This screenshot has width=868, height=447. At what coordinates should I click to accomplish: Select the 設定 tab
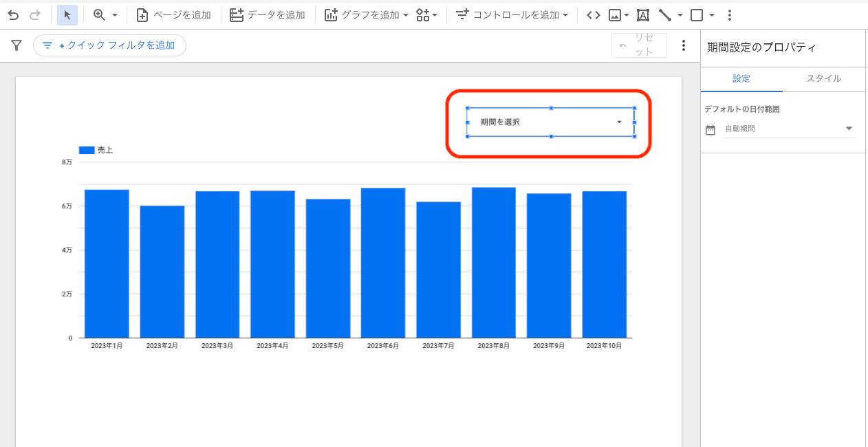pyautogui.click(x=741, y=78)
